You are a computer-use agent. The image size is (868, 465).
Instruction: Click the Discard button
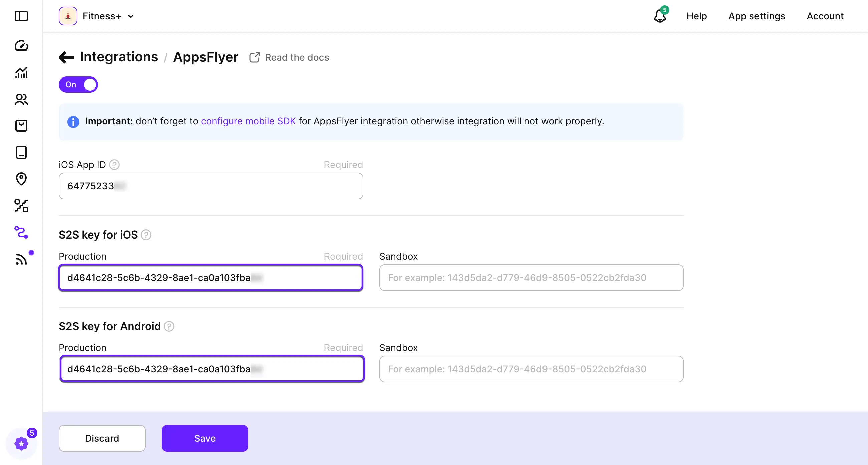point(102,438)
